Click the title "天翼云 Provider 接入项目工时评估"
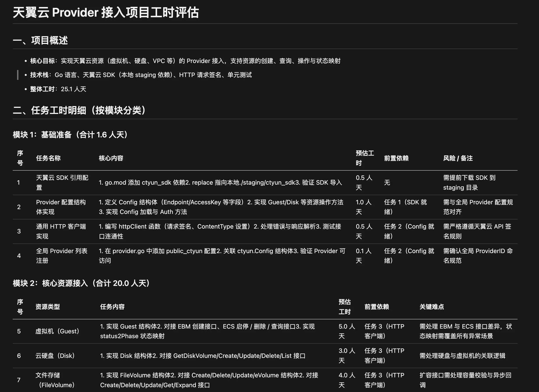Viewport: 539px width, 392px height. pos(106,12)
